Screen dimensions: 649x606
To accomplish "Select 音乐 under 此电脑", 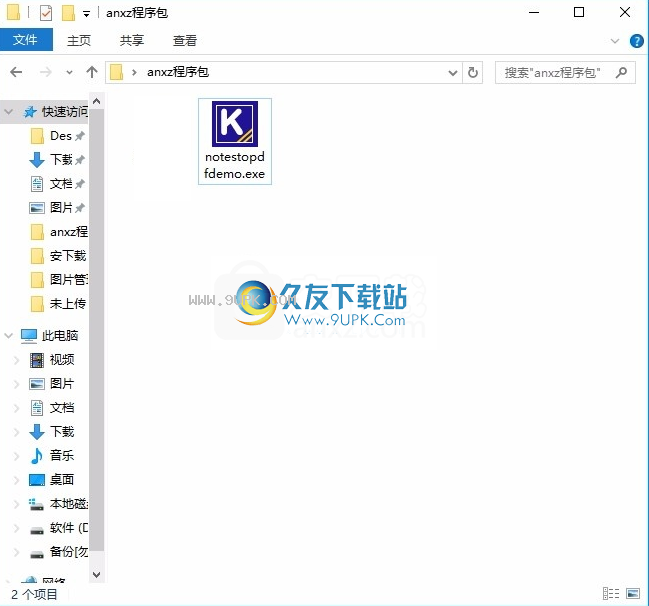I will click(x=52, y=456).
